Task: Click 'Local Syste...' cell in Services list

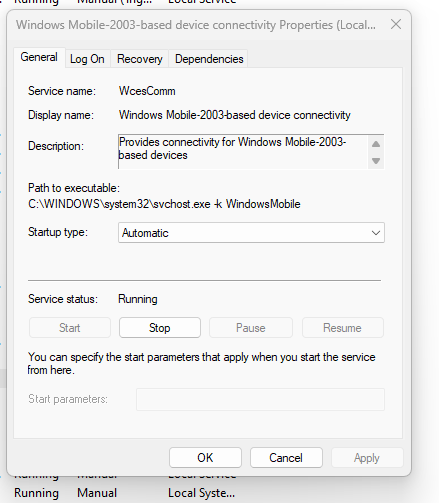Action: (x=201, y=493)
